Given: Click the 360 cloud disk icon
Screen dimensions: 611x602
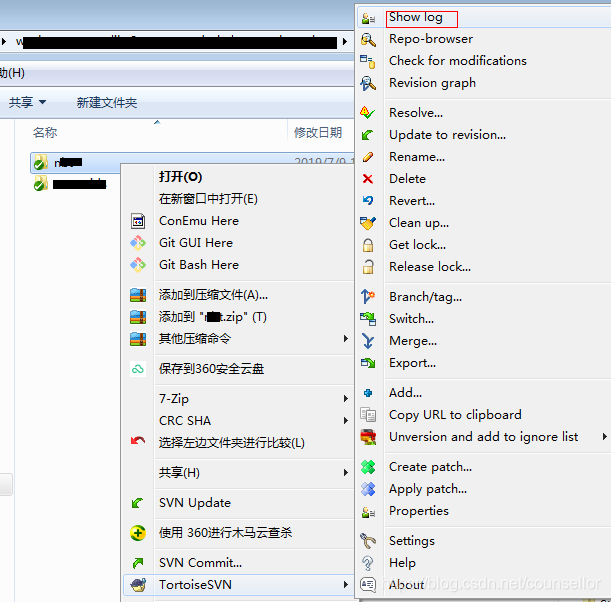Looking at the screenshot, I should click(x=138, y=369).
